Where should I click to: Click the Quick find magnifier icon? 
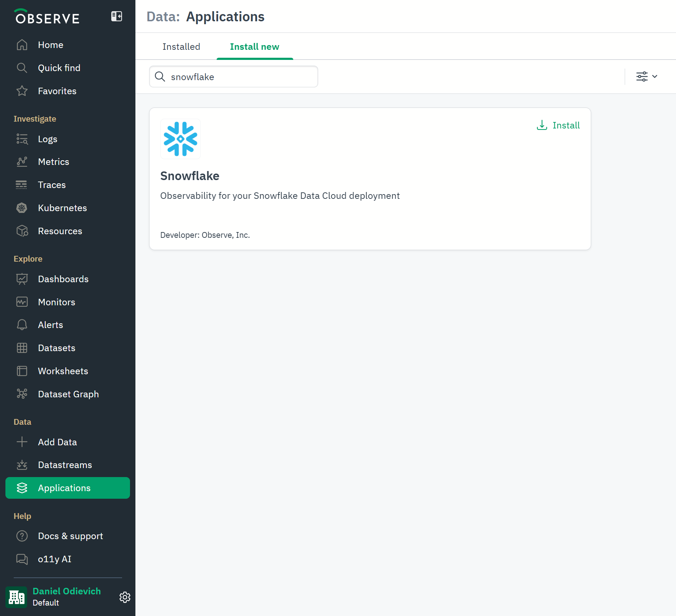point(22,68)
